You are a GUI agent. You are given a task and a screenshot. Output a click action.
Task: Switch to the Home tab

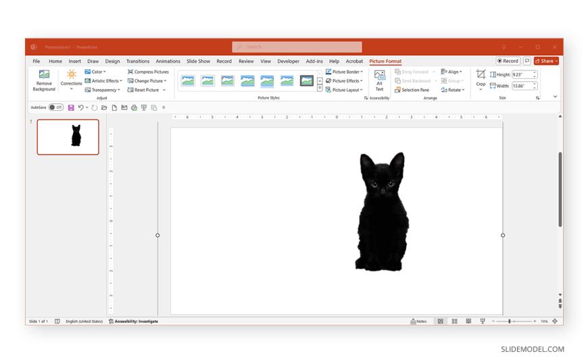tap(55, 61)
